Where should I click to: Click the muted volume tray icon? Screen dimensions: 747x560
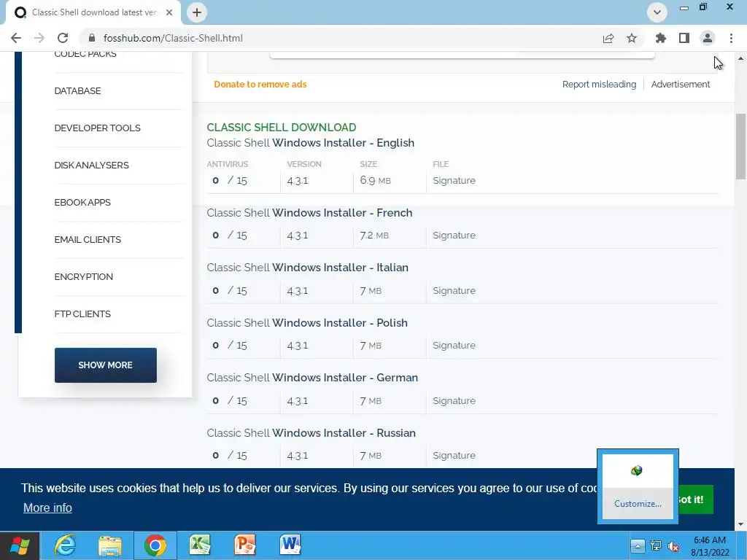(x=673, y=546)
